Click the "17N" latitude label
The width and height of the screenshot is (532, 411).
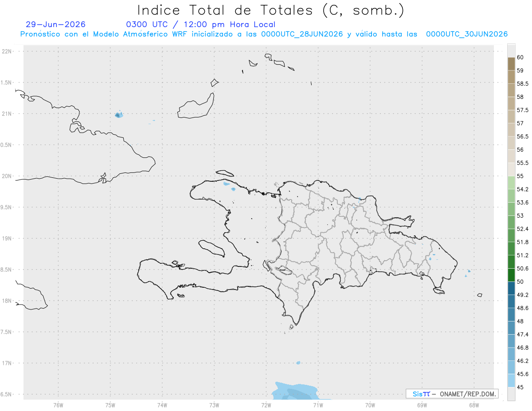[8, 363]
